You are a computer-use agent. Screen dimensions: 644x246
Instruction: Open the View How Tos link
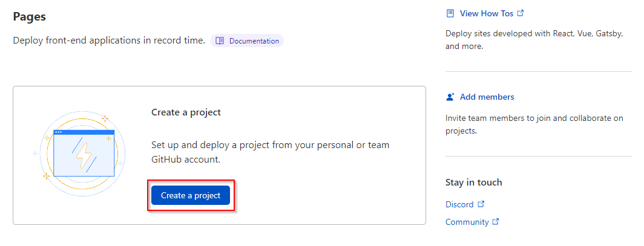click(487, 13)
